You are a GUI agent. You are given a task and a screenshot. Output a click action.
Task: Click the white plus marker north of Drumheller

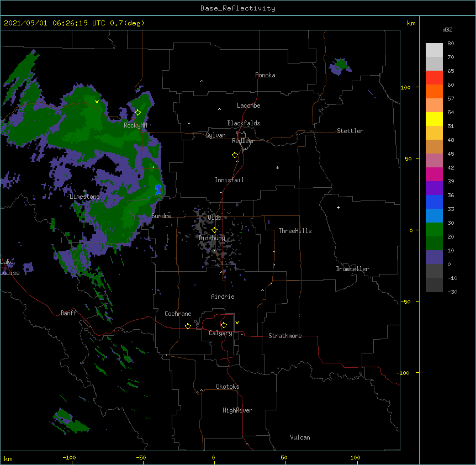(x=338, y=207)
